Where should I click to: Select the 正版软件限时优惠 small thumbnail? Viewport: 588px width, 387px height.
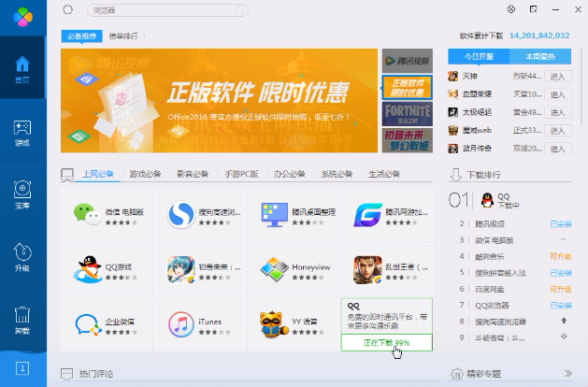click(408, 87)
